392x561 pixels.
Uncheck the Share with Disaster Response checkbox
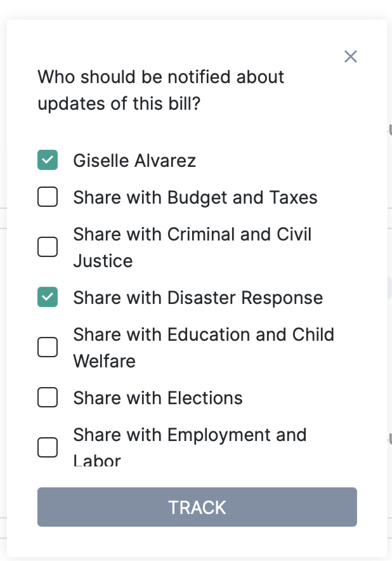[x=48, y=298]
